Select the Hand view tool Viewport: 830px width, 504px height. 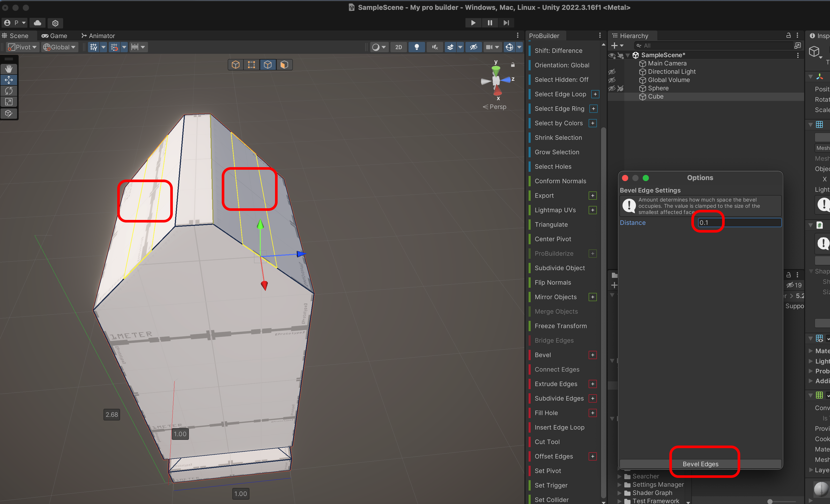(9, 69)
